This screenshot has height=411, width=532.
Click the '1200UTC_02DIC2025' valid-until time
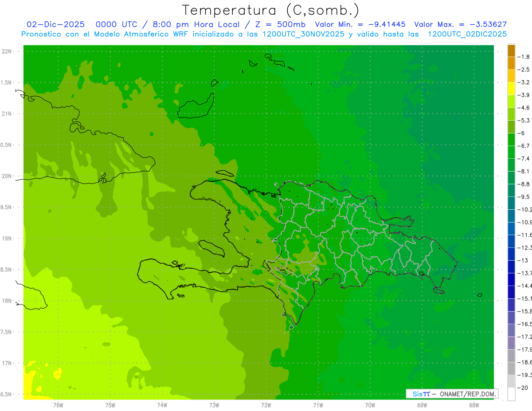(467, 34)
